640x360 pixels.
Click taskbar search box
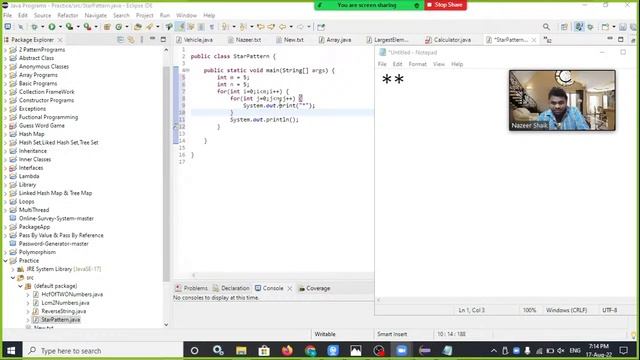[x=102, y=351]
